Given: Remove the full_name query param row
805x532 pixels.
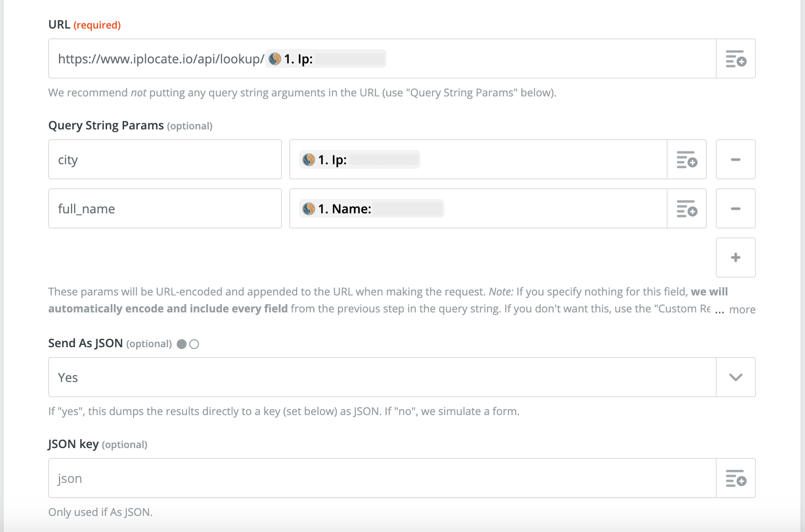Looking at the screenshot, I should point(736,208).
